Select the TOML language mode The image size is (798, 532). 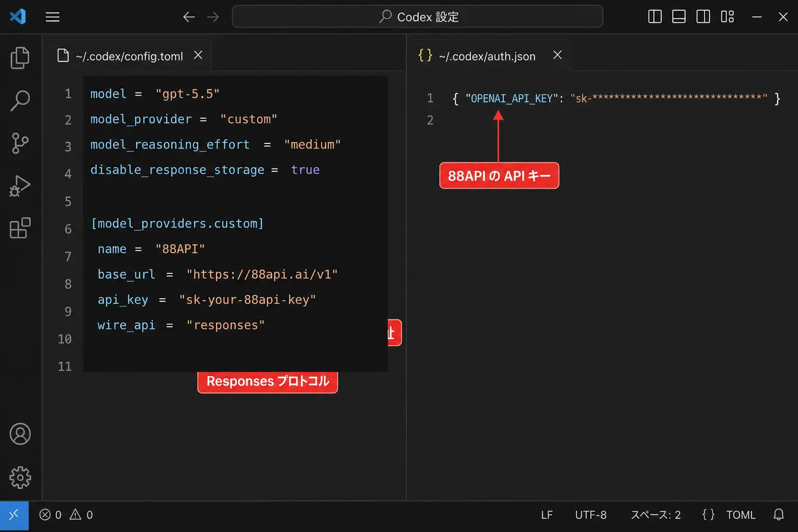pos(740,515)
